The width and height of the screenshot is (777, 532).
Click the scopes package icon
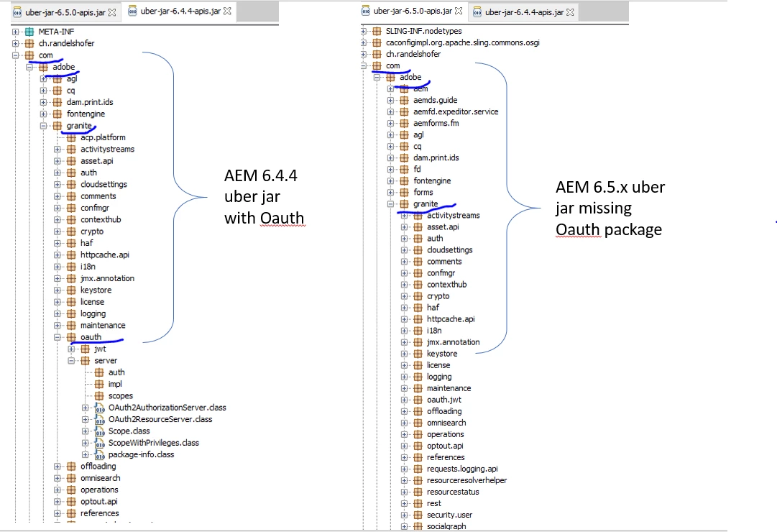click(x=99, y=395)
